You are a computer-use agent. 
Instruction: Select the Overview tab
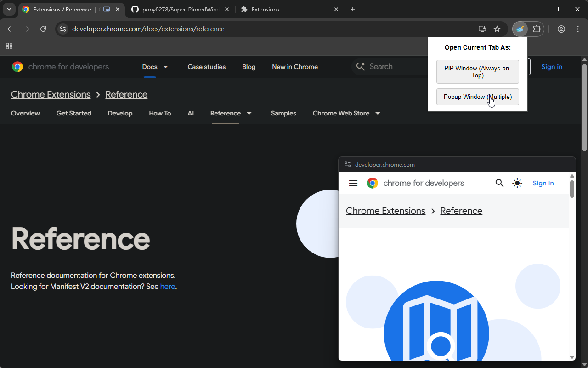point(25,113)
